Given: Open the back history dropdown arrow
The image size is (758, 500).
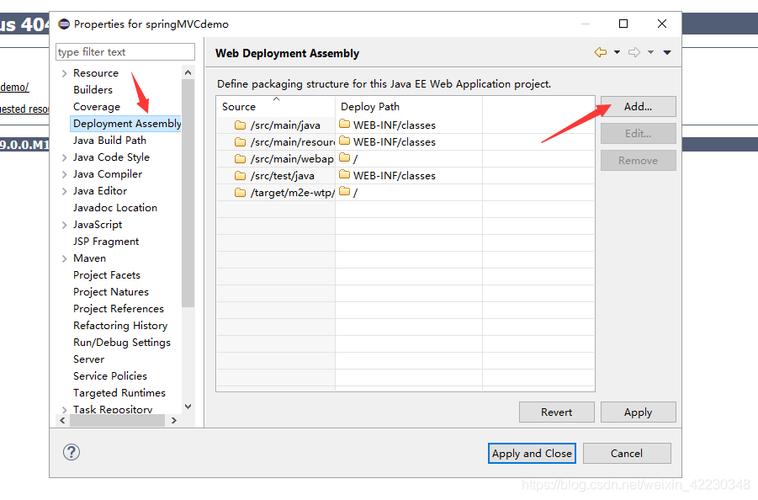Looking at the screenshot, I should point(617,52).
